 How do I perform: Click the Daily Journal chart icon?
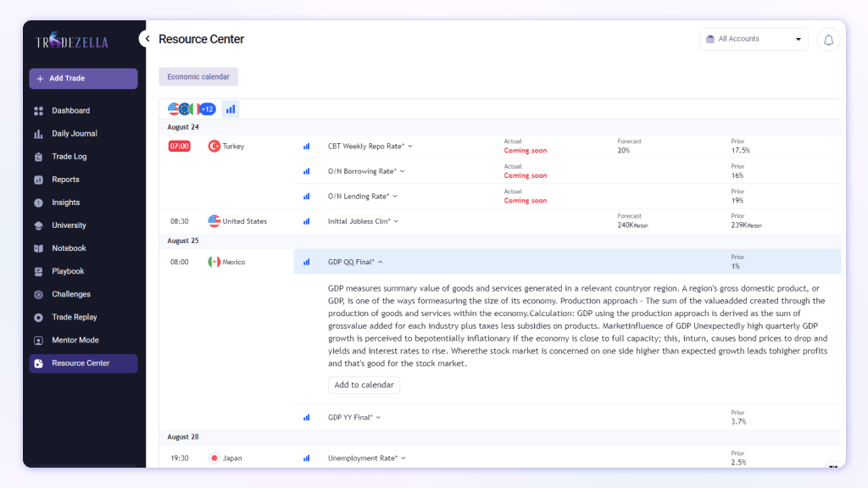click(38, 134)
